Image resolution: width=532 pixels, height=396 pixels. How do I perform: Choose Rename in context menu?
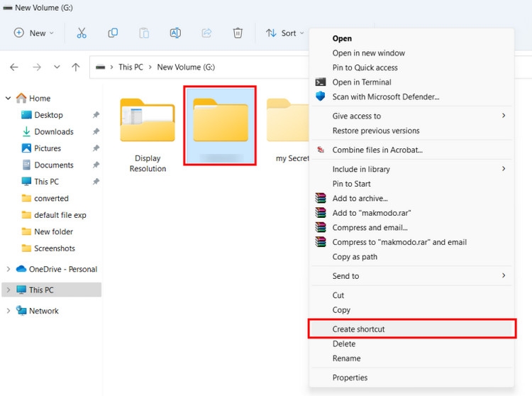pyautogui.click(x=411, y=358)
